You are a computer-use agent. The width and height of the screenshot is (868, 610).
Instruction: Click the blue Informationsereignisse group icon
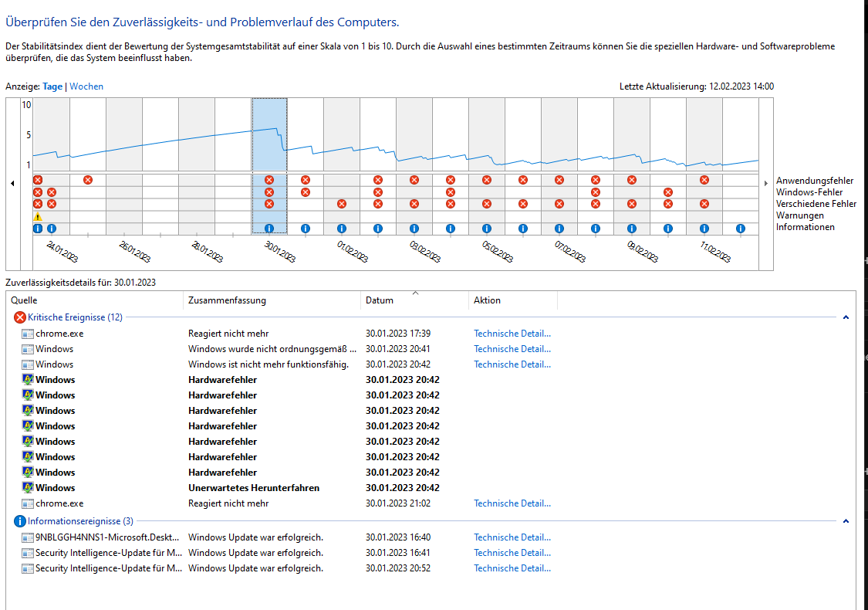[20, 521]
